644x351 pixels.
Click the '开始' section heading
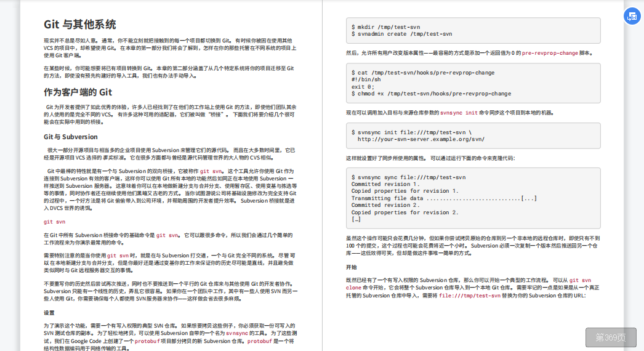click(x=351, y=267)
